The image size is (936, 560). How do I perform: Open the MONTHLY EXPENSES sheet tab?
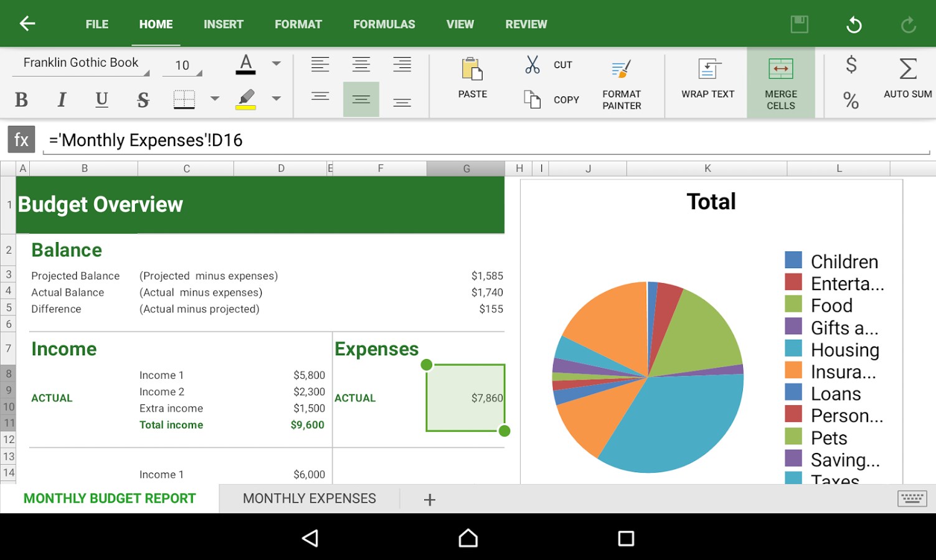coord(310,498)
